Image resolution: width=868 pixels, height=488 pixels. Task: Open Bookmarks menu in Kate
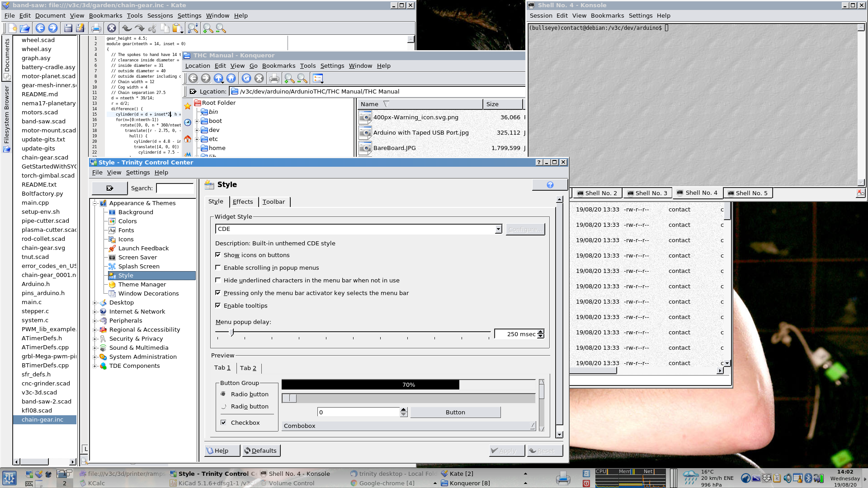pos(105,15)
